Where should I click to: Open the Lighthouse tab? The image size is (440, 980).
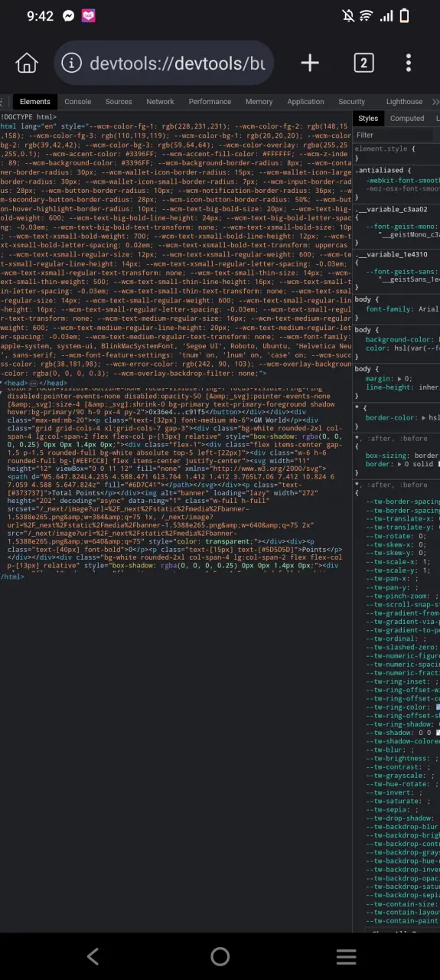(404, 102)
